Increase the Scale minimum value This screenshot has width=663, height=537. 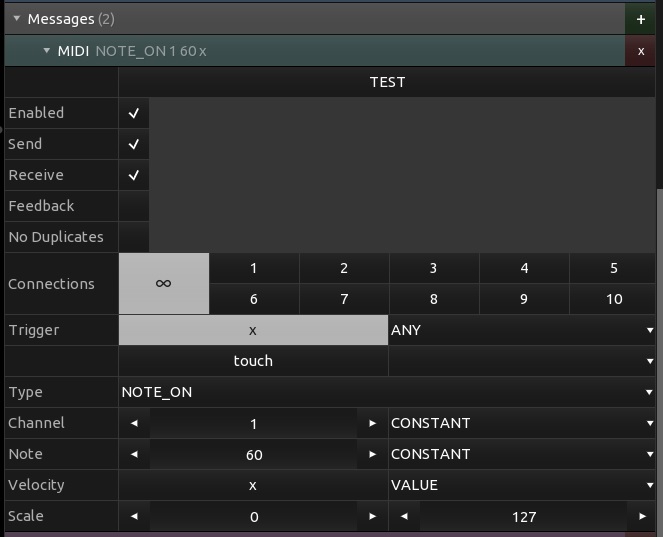373,516
